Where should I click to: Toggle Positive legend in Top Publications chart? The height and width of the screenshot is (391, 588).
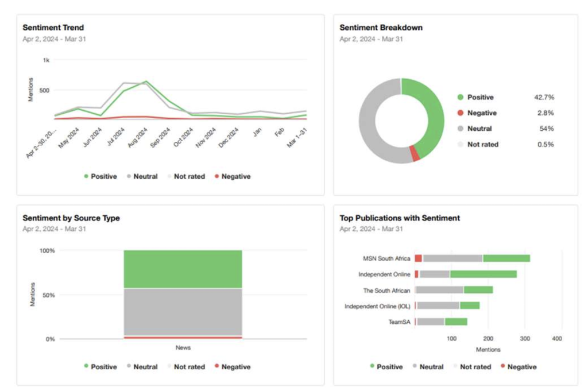click(x=386, y=367)
